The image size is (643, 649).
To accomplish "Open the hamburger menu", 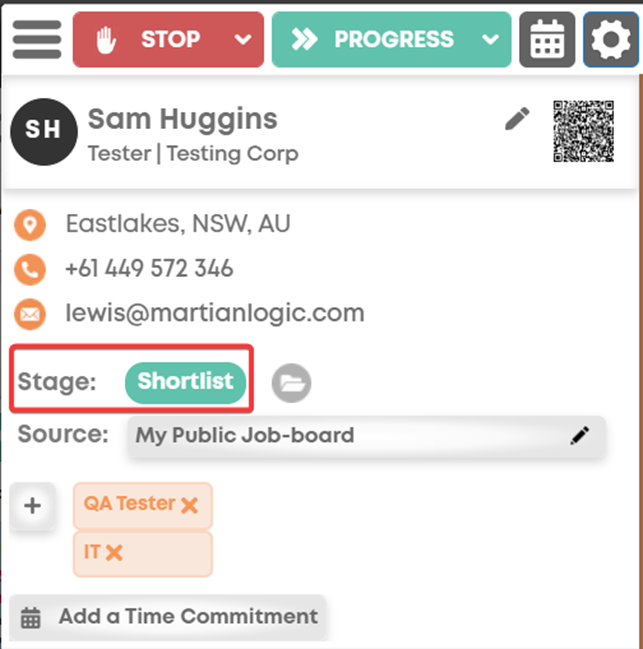I will 37,39.
